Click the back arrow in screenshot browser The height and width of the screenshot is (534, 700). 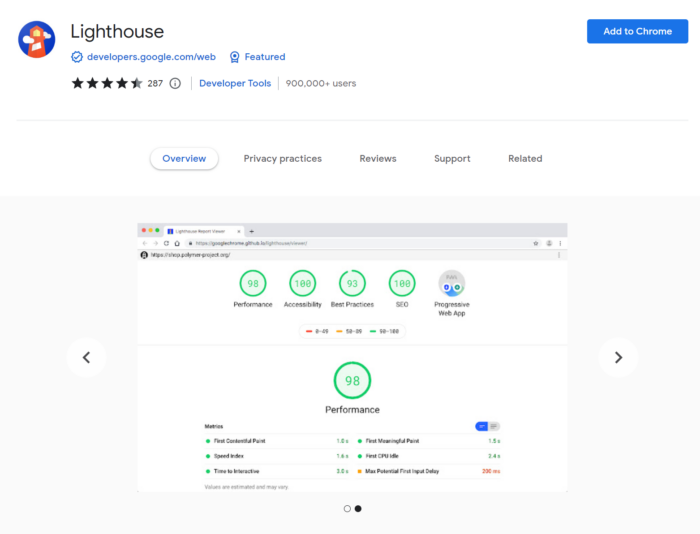pos(145,243)
